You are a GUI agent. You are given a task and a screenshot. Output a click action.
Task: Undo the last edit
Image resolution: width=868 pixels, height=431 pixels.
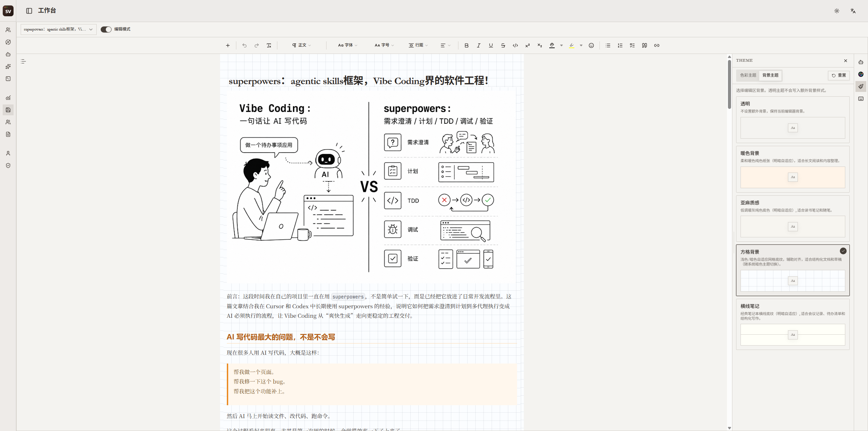[x=244, y=45]
